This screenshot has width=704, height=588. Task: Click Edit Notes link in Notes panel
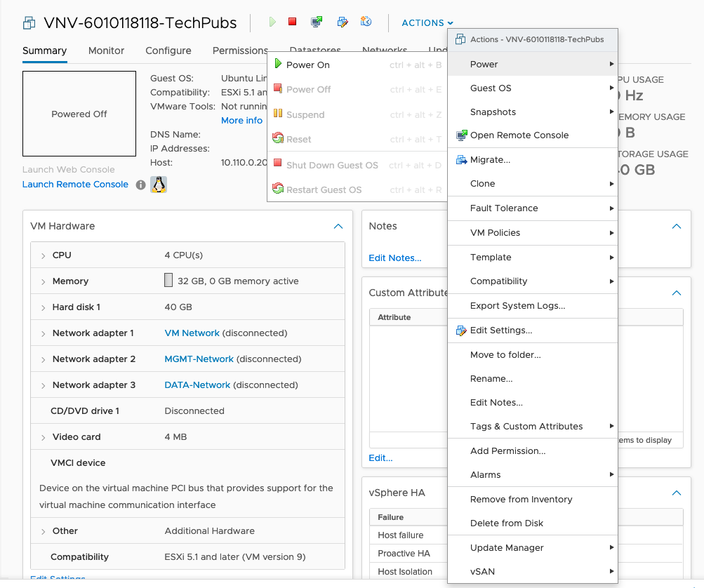point(395,258)
